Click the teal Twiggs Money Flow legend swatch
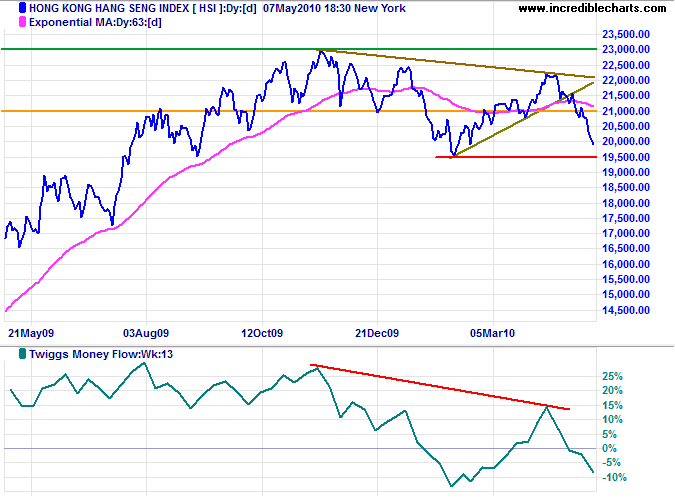The width and height of the screenshot is (675, 500). (x=22, y=354)
